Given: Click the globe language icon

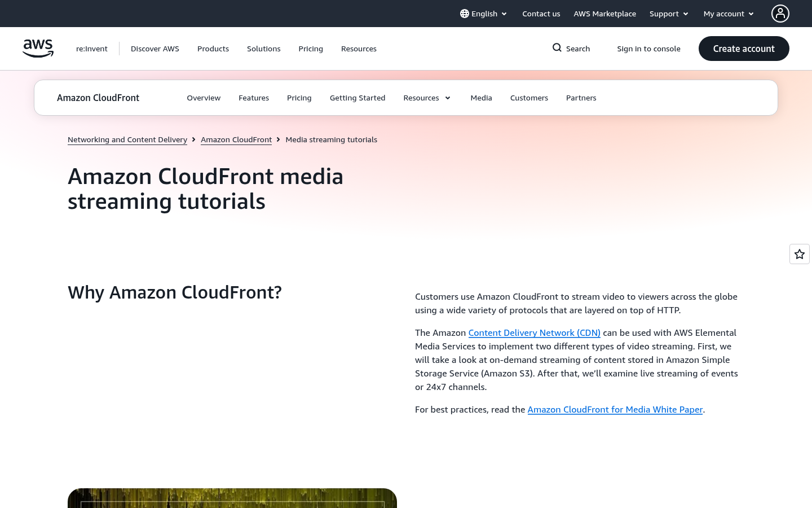Looking at the screenshot, I should pos(464,14).
